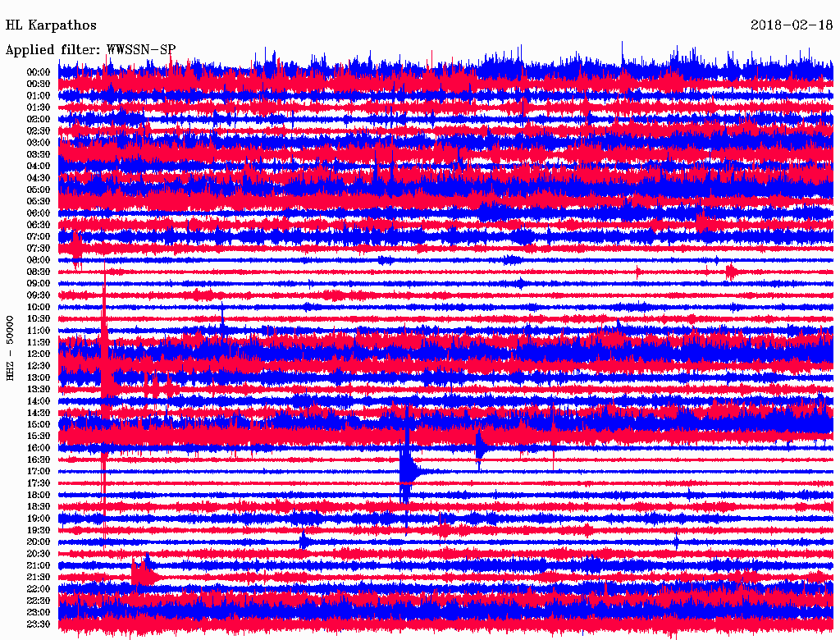Click the 04:00 time label
The image size is (840, 640).
point(39,167)
